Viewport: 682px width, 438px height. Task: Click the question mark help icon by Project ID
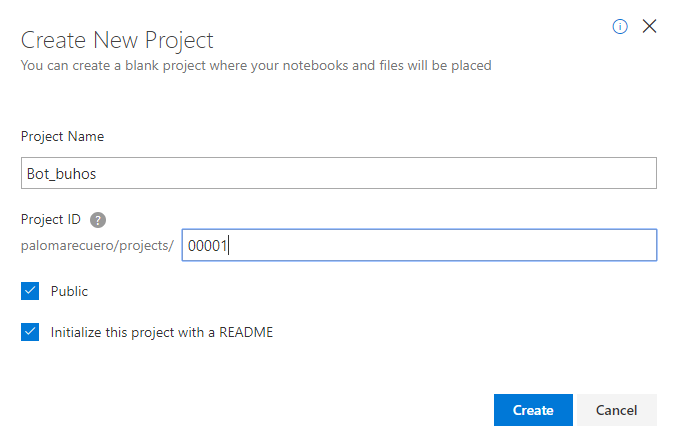(98, 220)
